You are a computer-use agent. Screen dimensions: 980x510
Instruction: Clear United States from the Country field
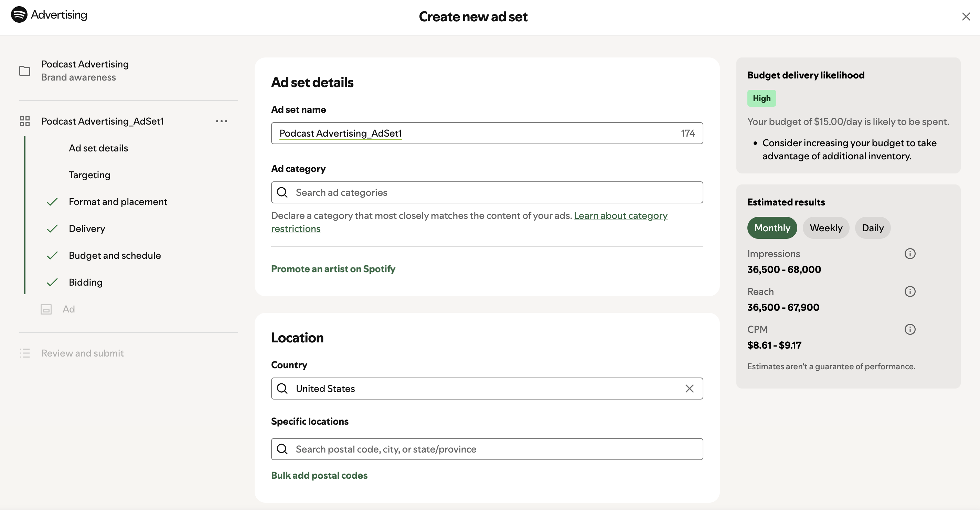tap(689, 389)
